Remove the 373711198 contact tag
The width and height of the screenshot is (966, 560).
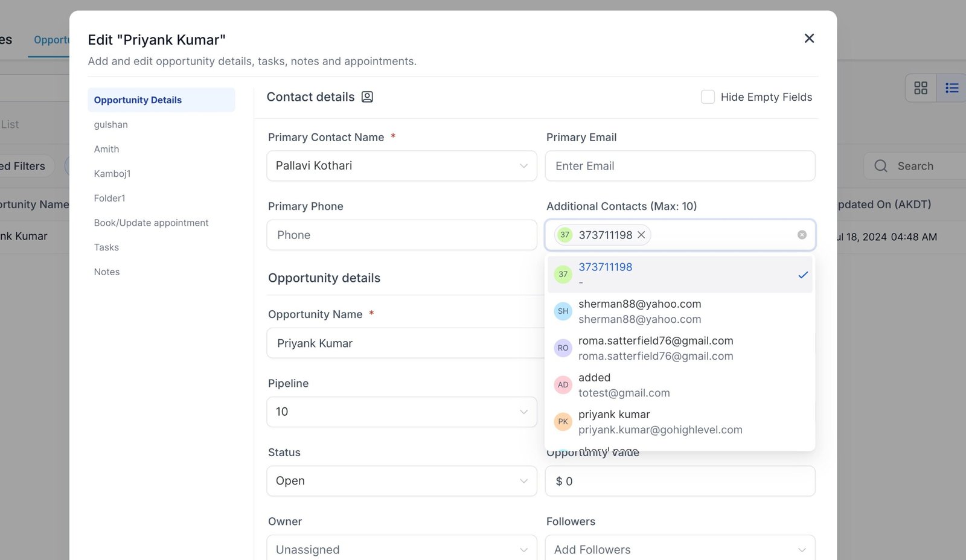[x=642, y=235]
